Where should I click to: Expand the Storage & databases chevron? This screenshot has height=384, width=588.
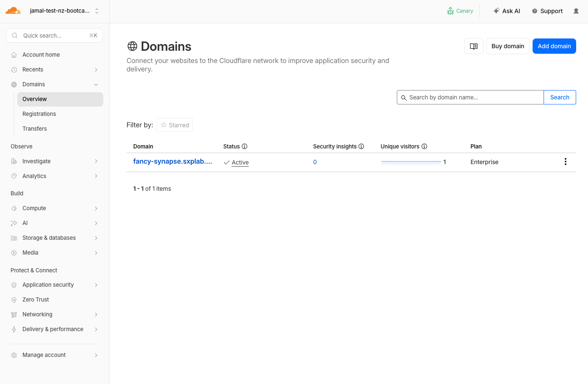coord(96,238)
